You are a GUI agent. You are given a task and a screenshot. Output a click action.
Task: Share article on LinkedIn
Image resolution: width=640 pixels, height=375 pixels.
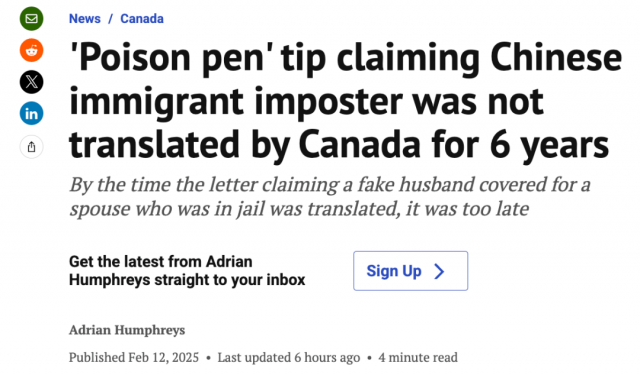[31, 113]
